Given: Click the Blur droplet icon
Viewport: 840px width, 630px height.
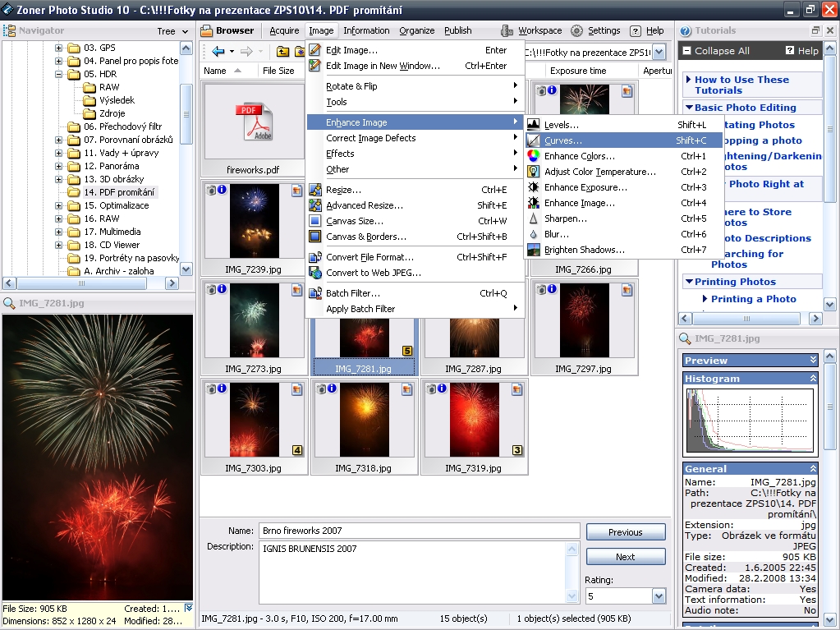Looking at the screenshot, I should tap(534, 235).
